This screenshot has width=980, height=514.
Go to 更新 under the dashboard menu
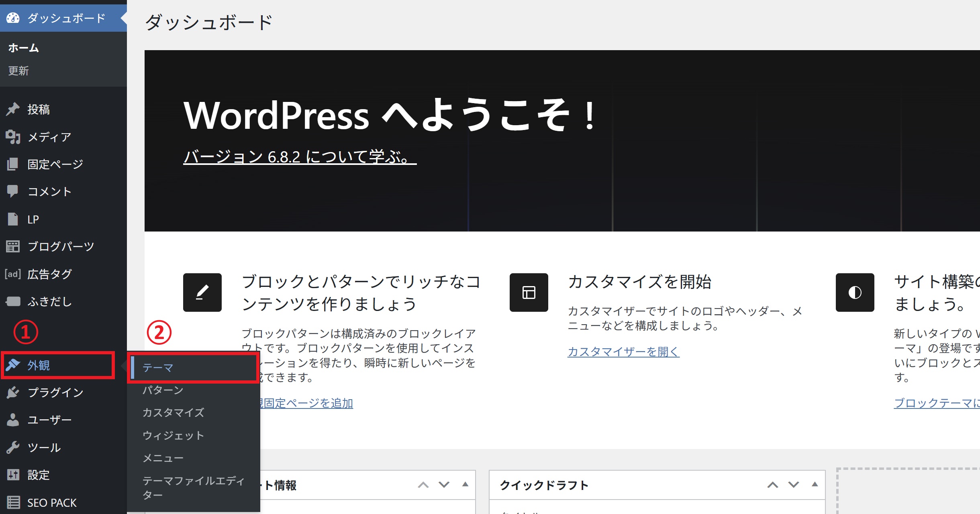pos(18,71)
